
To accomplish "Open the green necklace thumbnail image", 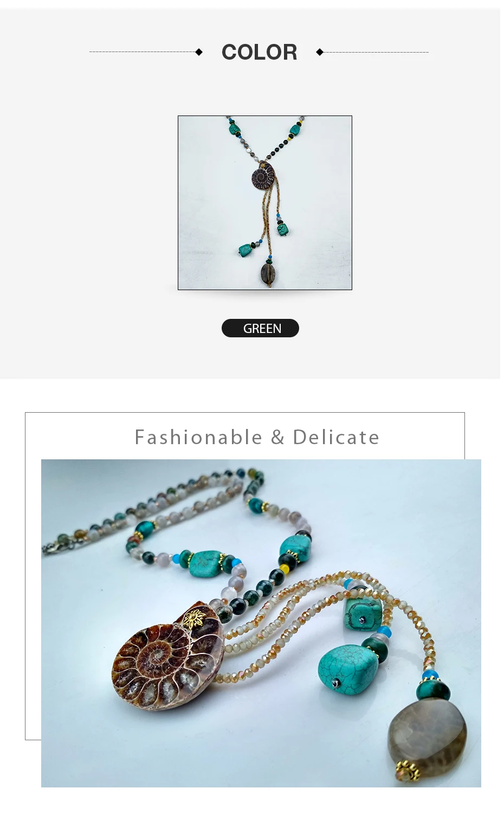I will (x=265, y=203).
